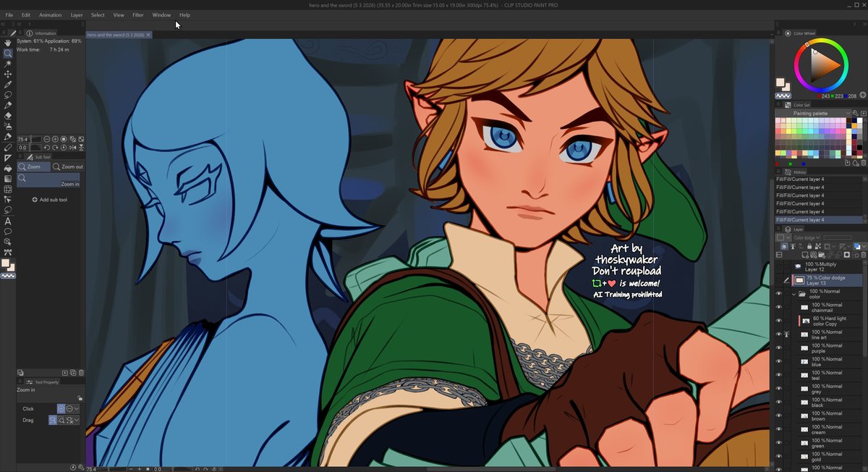Select the Zoom out sub tool group
The height and width of the screenshot is (472, 868).
[x=67, y=167]
